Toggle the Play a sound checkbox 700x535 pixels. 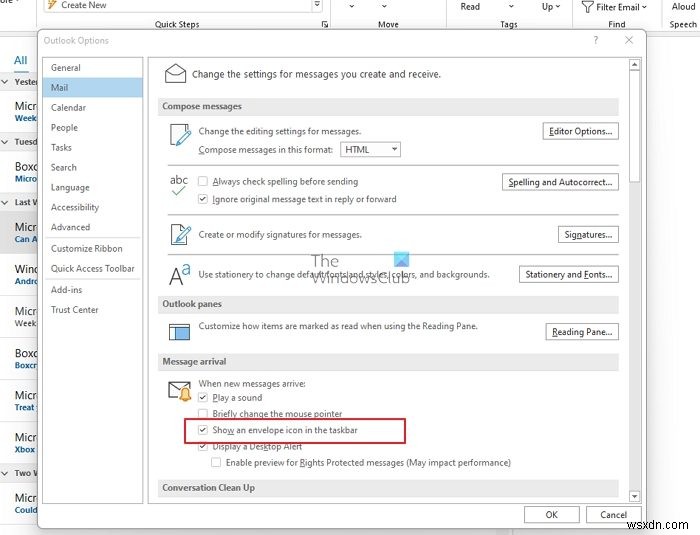203,397
